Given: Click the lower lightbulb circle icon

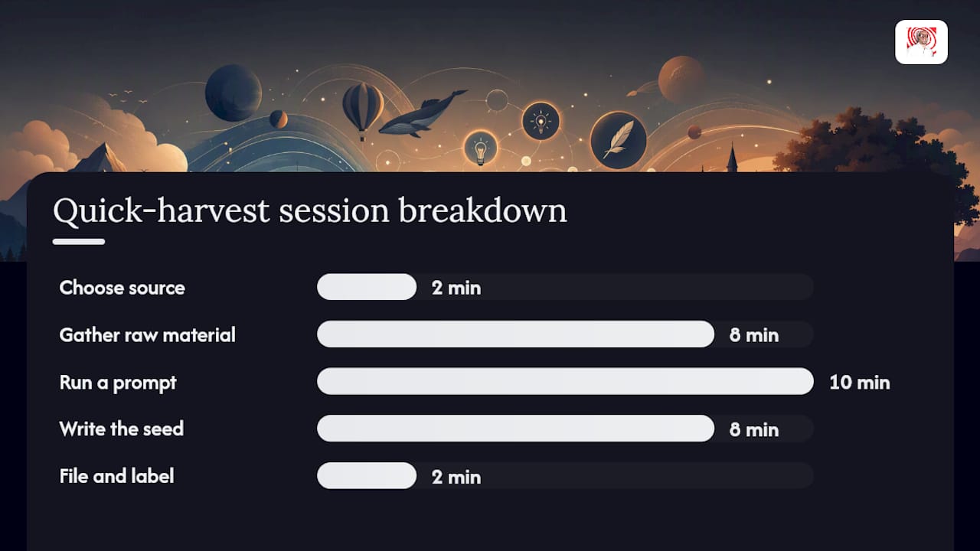Looking at the screenshot, I should pyautogui.click(x=480, y=148).
